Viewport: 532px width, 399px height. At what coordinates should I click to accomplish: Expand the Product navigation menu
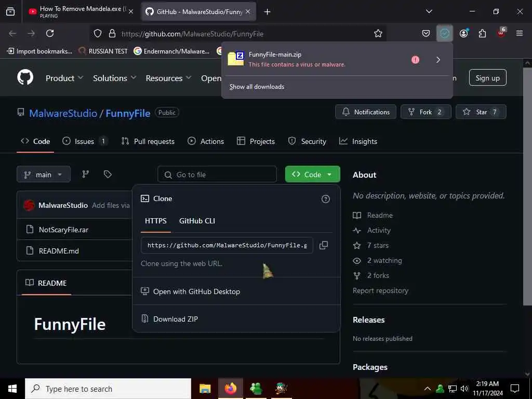(64, 78)
